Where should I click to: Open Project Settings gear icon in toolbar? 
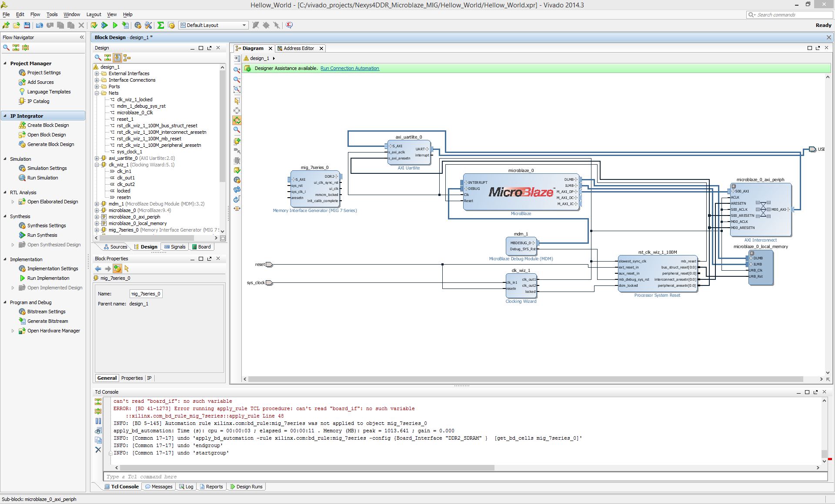138,25
